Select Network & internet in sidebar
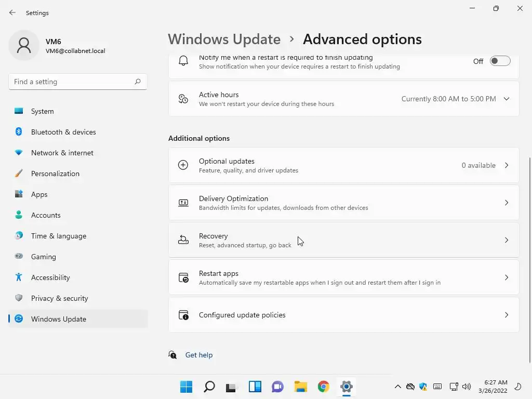 [x=78, y=153]
